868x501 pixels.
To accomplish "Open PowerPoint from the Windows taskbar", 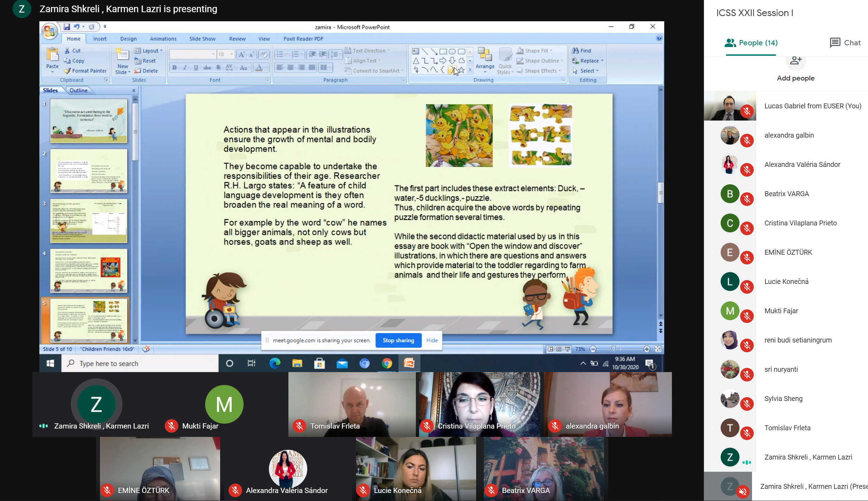I will 409,364.
